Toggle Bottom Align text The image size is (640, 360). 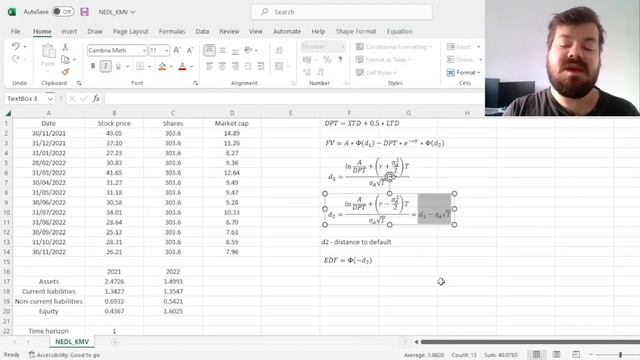point(235,50)
